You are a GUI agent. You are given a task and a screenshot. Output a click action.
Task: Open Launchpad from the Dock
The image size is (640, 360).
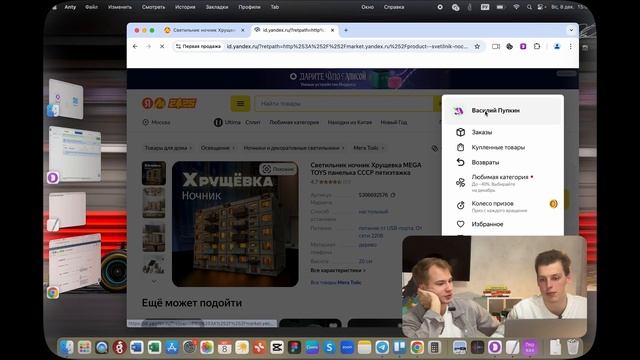click(x=84, y=347)
